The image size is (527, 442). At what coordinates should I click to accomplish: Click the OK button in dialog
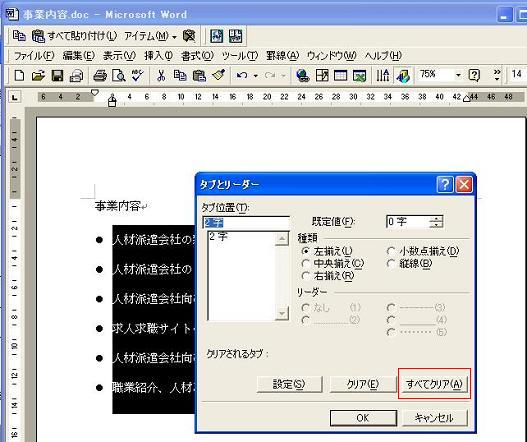[363, 418]
